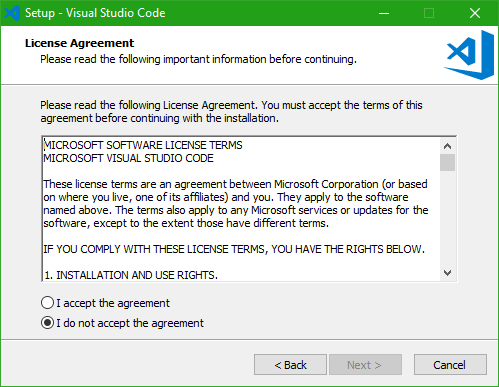Click the VS Code icon in title bar
Screen dimensions: 499x387
(x=12, y=13)
